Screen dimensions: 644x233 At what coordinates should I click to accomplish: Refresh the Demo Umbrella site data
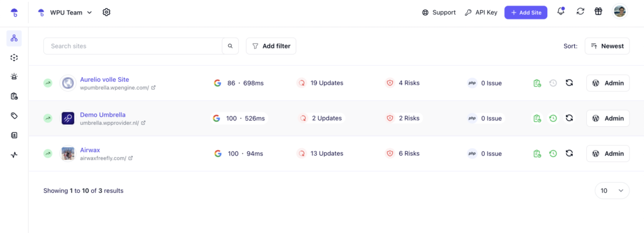tap(569, 118)
